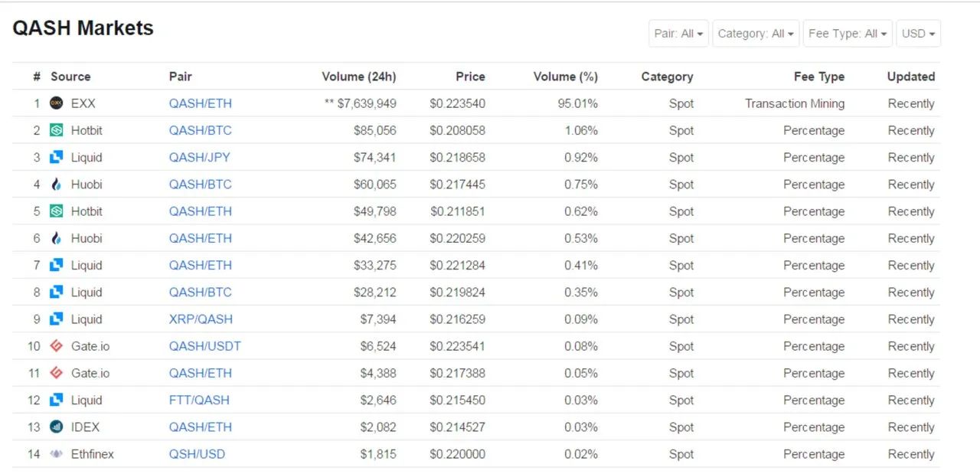
Task: Click the Liquid logo in row 9
Action: [56, 319]
